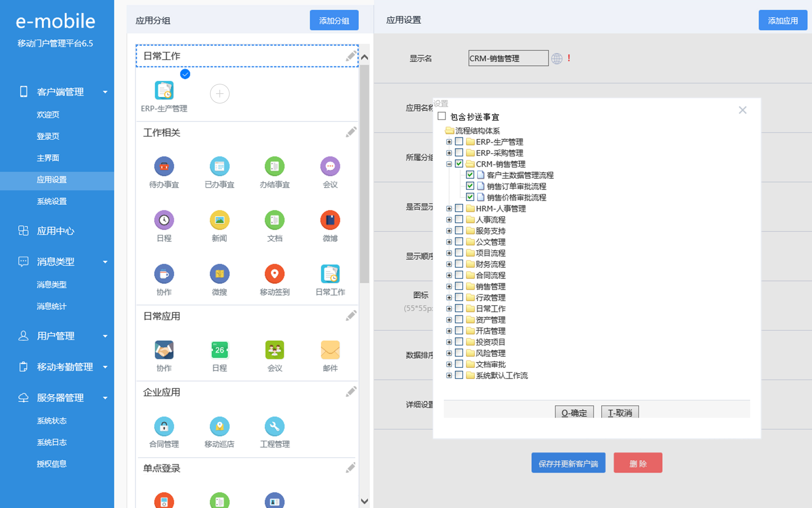Open the 欢迎页 sidebar item
The width and height of the screenshot is (812, 508).
click(48, 115)
